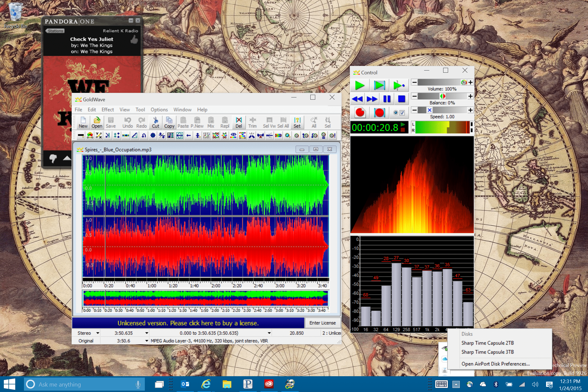
Task: Click the unlicensed version buy license banner
Action: (188, 323)
